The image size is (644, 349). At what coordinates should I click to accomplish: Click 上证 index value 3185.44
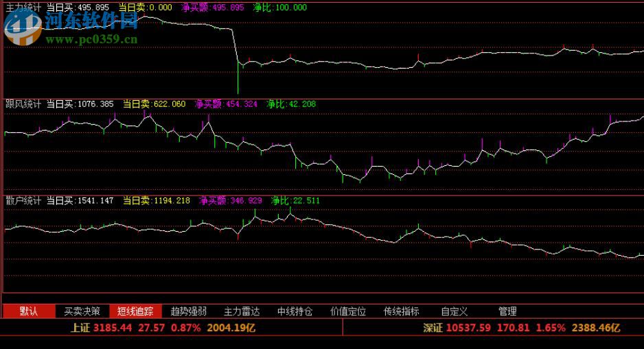click(113, 328)
